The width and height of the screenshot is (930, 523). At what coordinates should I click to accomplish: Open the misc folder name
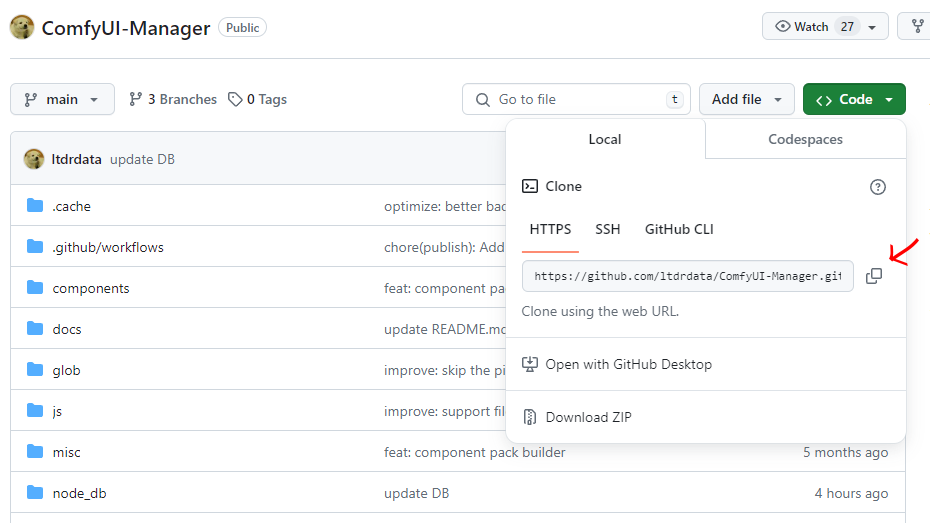[66, 452]
